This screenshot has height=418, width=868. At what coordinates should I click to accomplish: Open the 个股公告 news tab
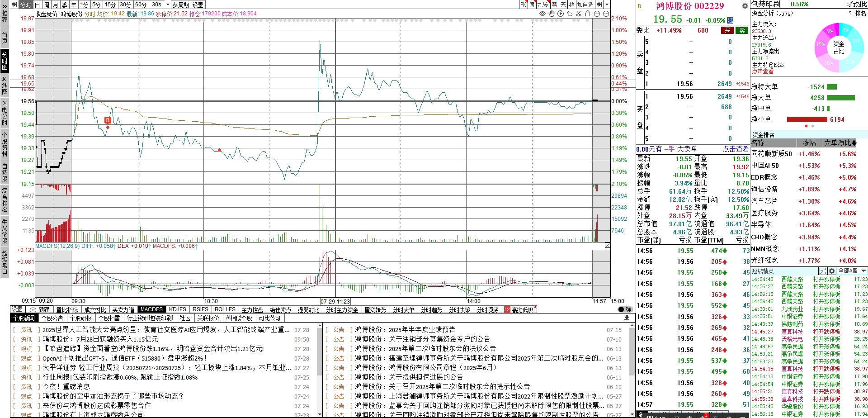click(52, 318)
